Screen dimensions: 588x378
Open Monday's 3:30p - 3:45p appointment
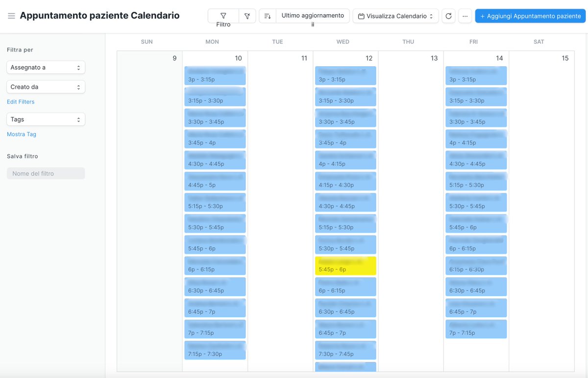point(215,118)
